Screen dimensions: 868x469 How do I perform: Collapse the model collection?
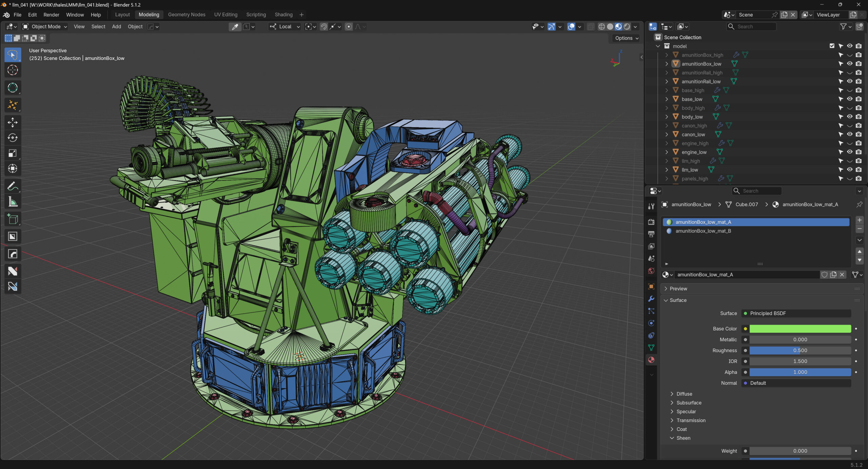pos(658,46)
